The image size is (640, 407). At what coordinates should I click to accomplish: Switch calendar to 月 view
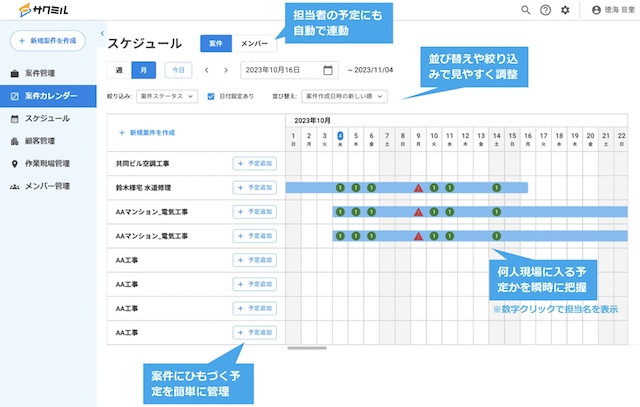coord(144,70)
